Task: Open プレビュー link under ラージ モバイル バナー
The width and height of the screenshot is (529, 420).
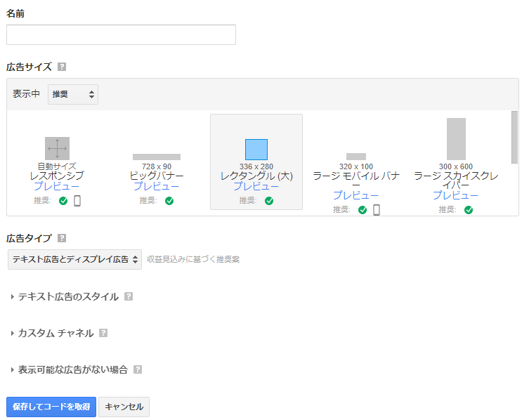Action: pyautogui.click(x=356, y=195)
